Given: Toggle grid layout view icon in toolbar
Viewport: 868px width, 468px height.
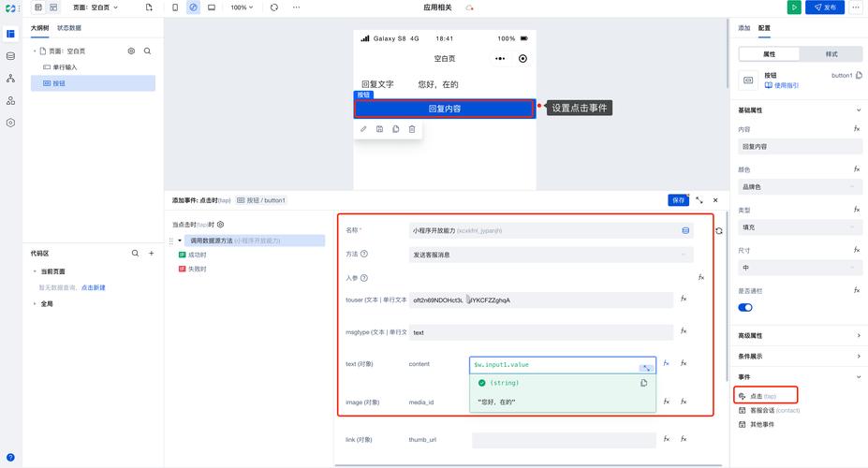Looking at the screenshot, I should pyautogui.click(x=53, y=7).
